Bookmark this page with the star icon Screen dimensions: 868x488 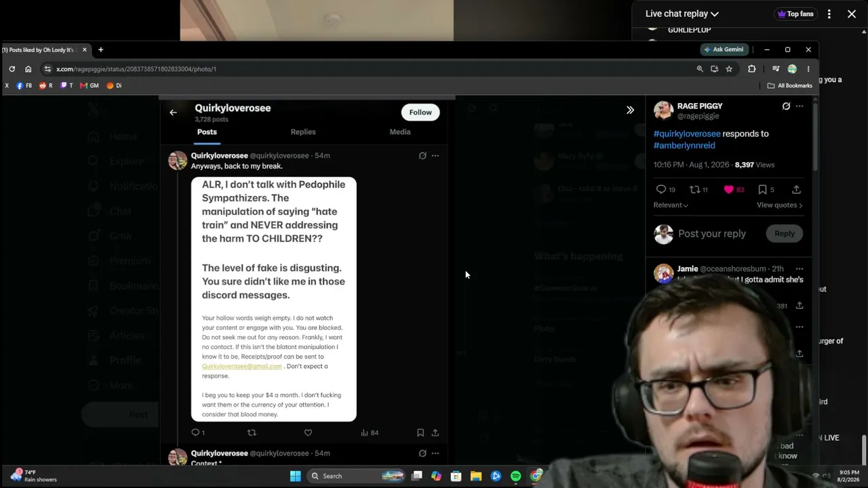[x=729, y=68]
